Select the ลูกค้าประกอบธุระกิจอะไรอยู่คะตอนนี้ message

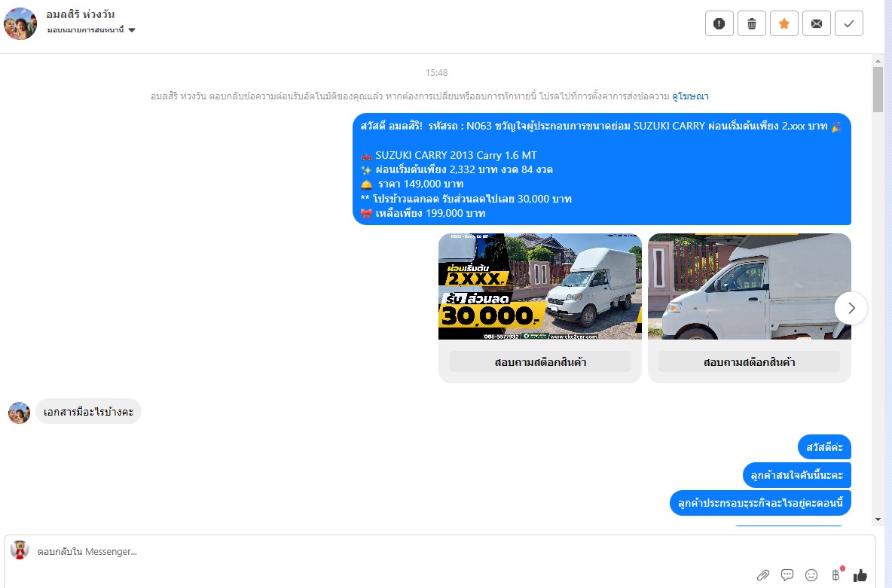tap(761, 503)
